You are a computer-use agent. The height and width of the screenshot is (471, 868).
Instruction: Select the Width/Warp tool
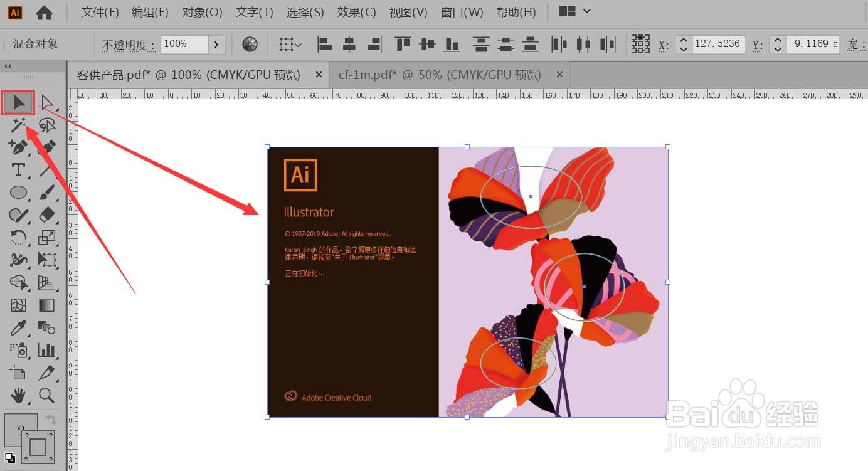pyautogui.click(x=18, y=260)
